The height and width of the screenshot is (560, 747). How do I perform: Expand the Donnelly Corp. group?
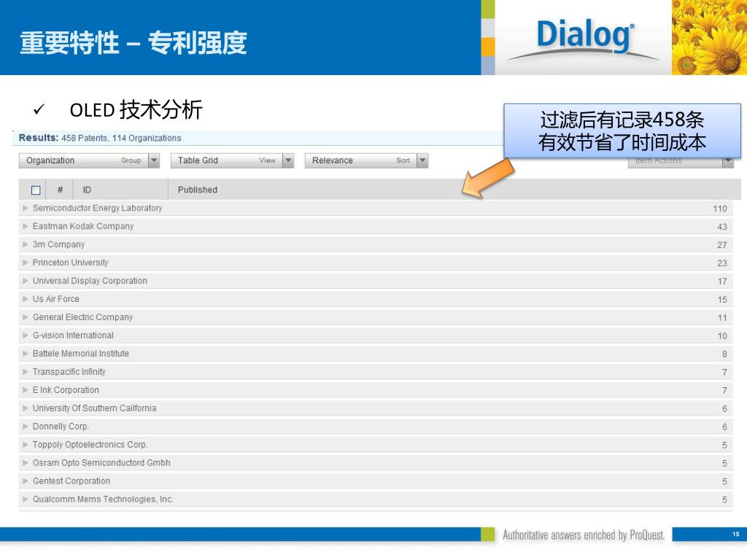[26, 426]
